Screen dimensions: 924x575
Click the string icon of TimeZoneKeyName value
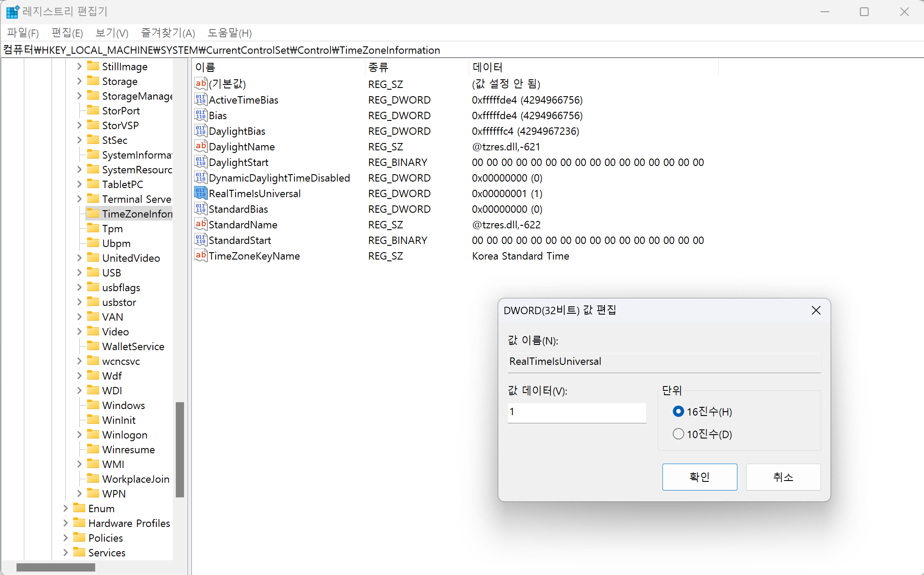pos(200,256)
